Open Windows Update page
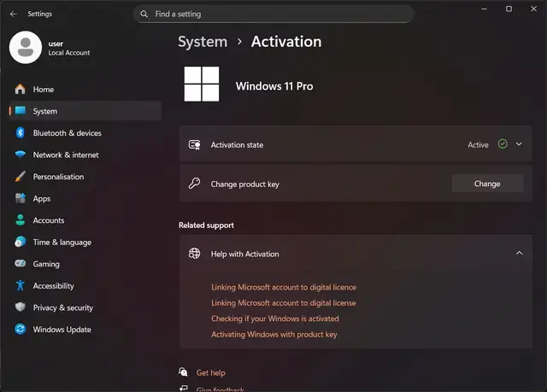547x392 pixels. tap(85, 330)
